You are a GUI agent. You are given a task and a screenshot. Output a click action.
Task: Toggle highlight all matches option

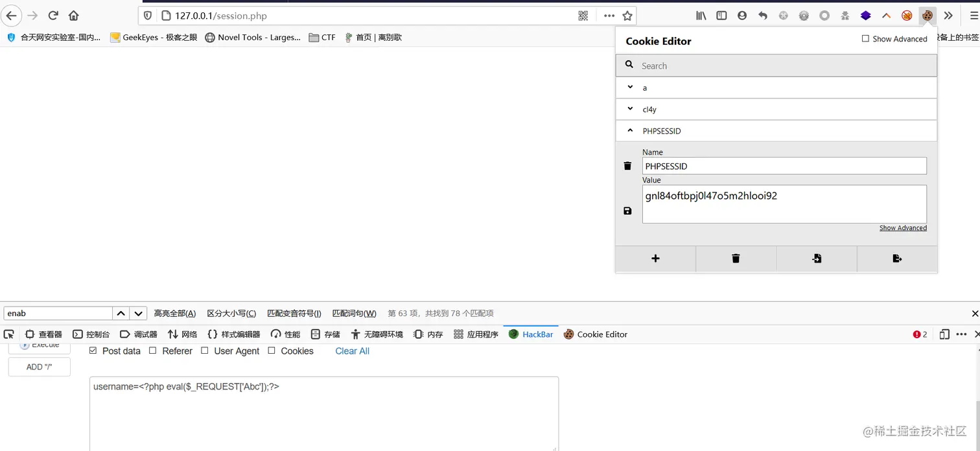coord(175,314)
